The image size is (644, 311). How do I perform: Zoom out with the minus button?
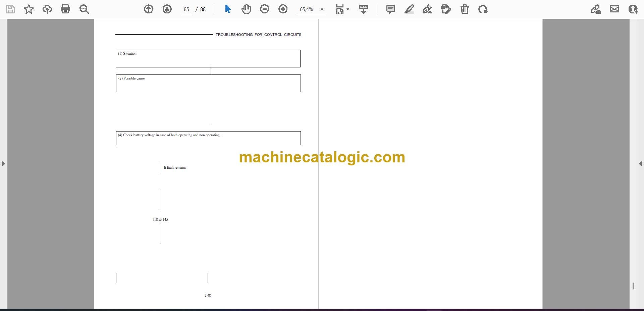click(x=265, y=9)
